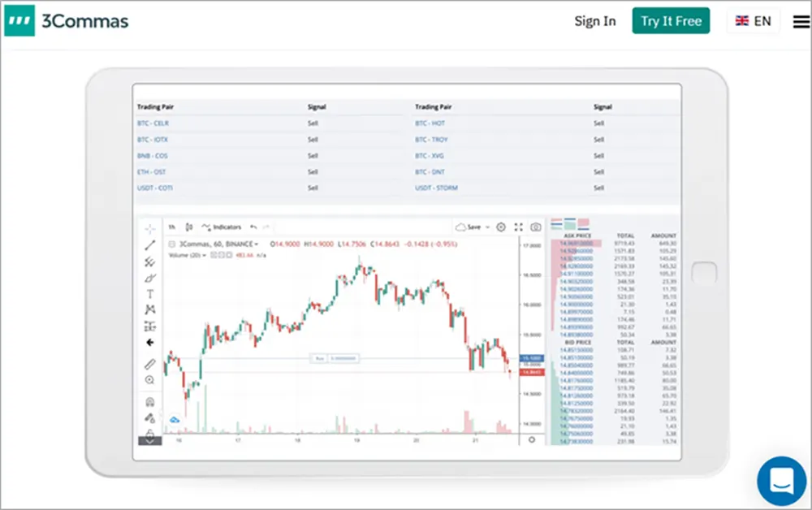The width and height of the screenshot is (812, 510).
Task: Change the candlestick chart style icon
Action: click(x=189, y=227)
